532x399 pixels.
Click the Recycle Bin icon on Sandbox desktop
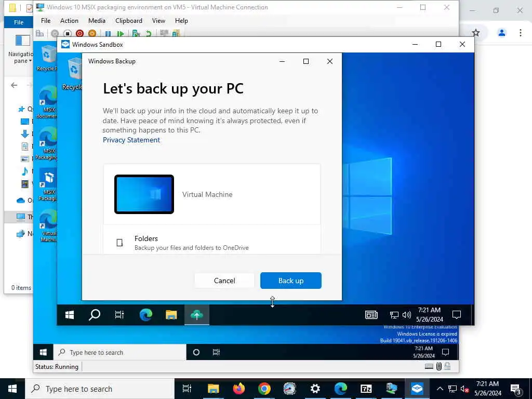72,74
